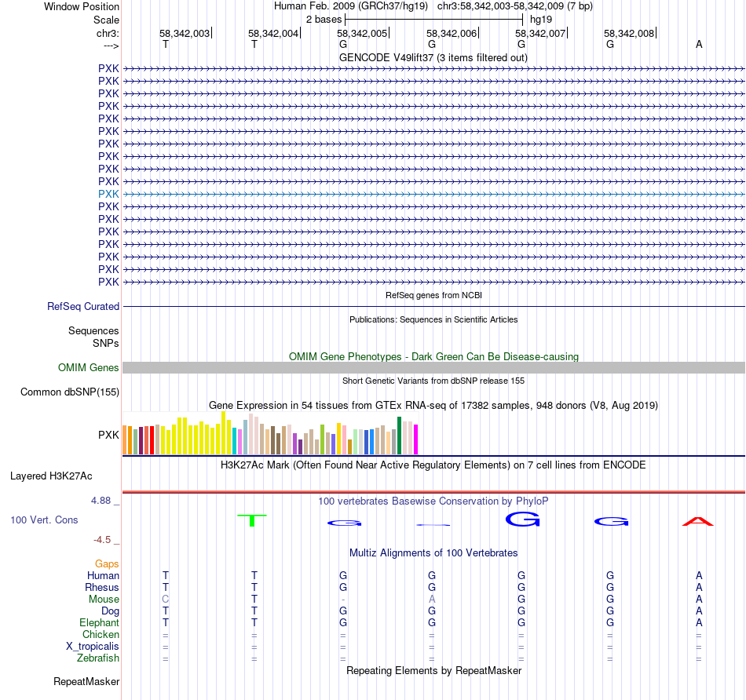
Task: Click the Human alignment row label
Action: [x=103, y=576]
